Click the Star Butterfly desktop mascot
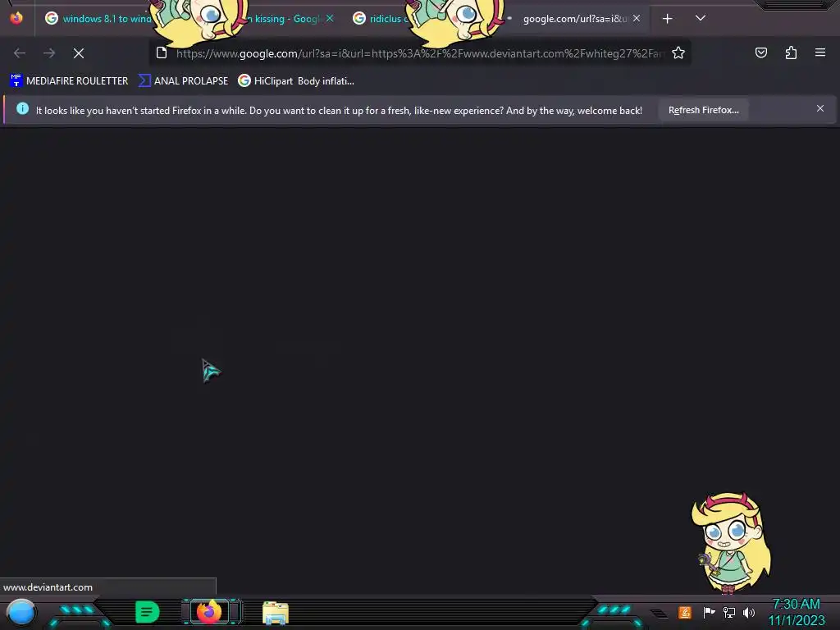 coord(731,543)
